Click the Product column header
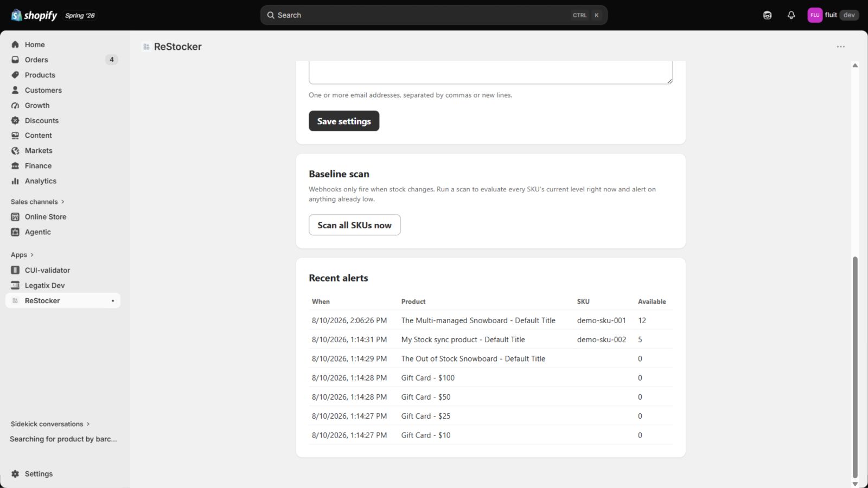The image size is (868, 488). click(x=413, y=301)
